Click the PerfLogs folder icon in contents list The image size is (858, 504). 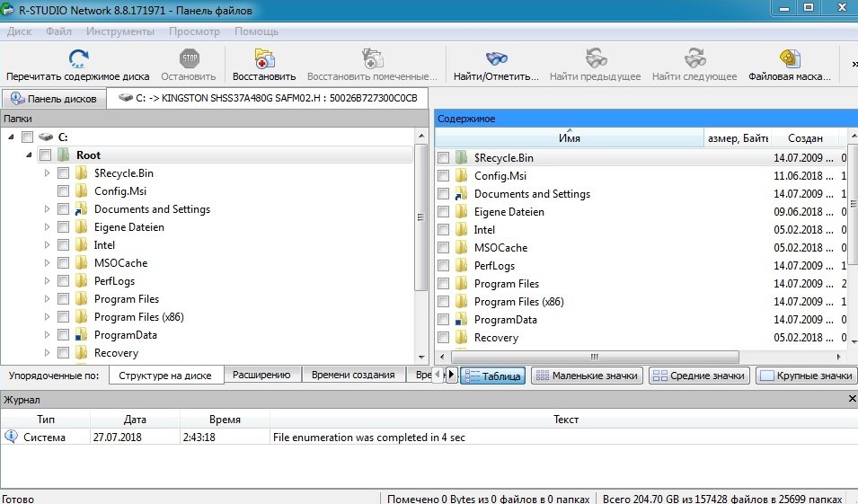(x=461, y=266)
